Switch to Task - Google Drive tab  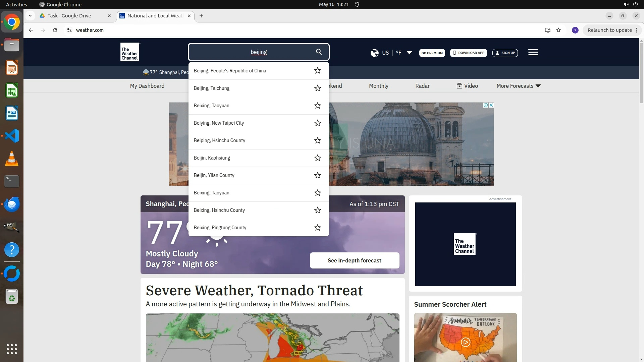tap(69, 16)
